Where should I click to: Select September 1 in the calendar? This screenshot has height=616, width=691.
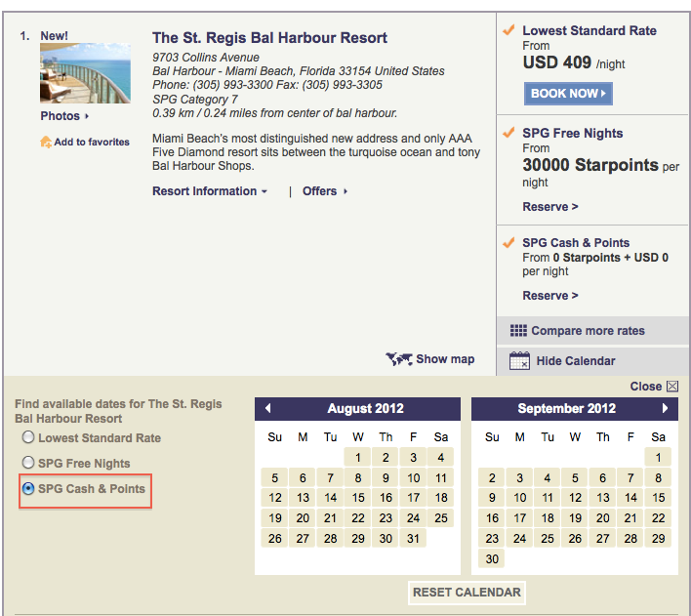click(x=658, y=458)
